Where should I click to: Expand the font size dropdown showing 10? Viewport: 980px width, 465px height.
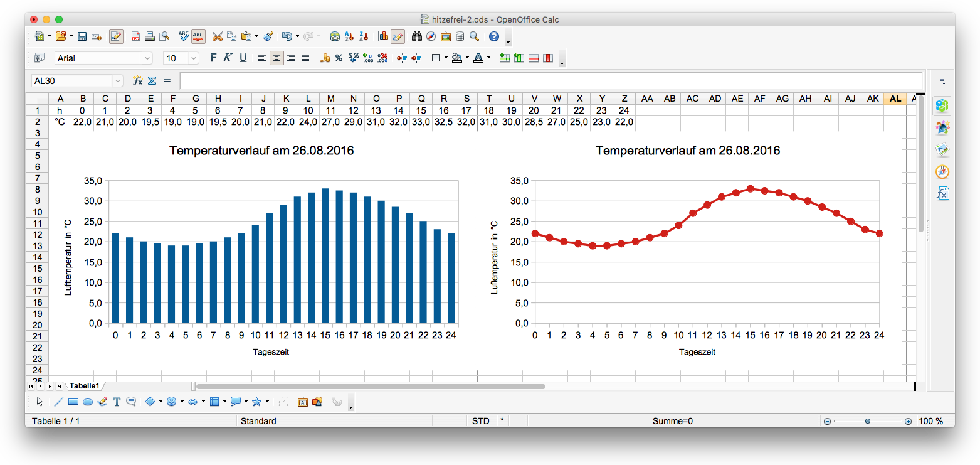click(x=194, y=58)
